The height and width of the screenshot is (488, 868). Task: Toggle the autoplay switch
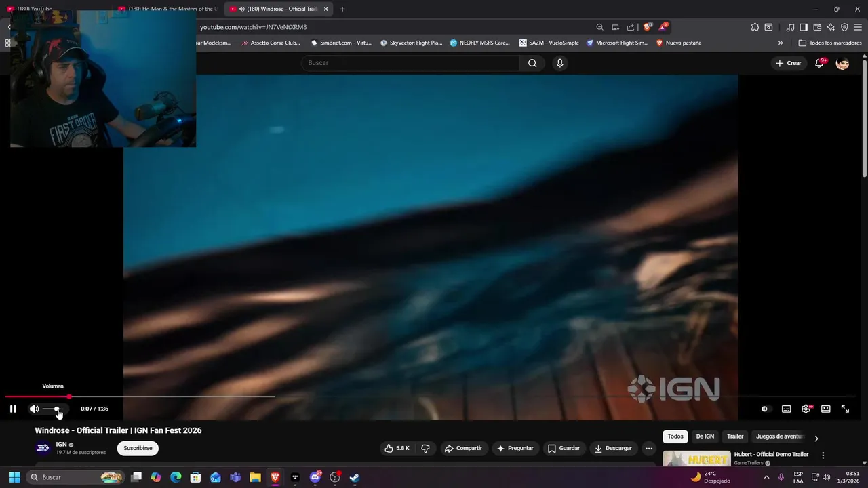765,409
